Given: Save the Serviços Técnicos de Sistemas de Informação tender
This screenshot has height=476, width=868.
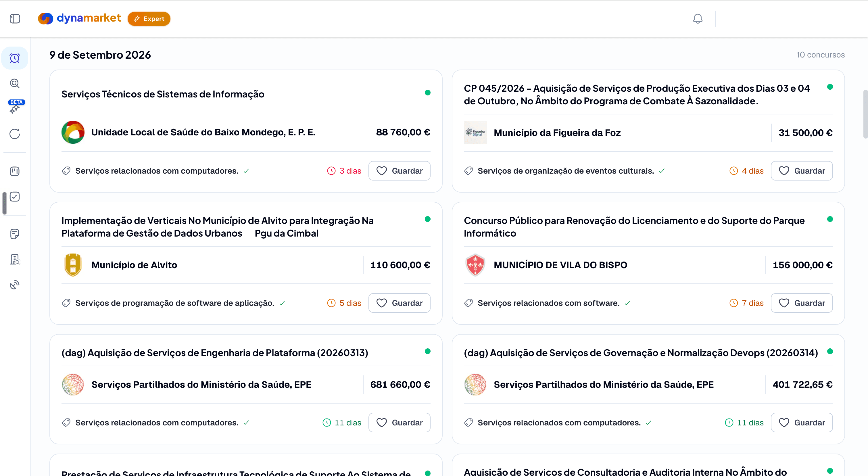Looking at the screenshot, I should pos(399,171).
